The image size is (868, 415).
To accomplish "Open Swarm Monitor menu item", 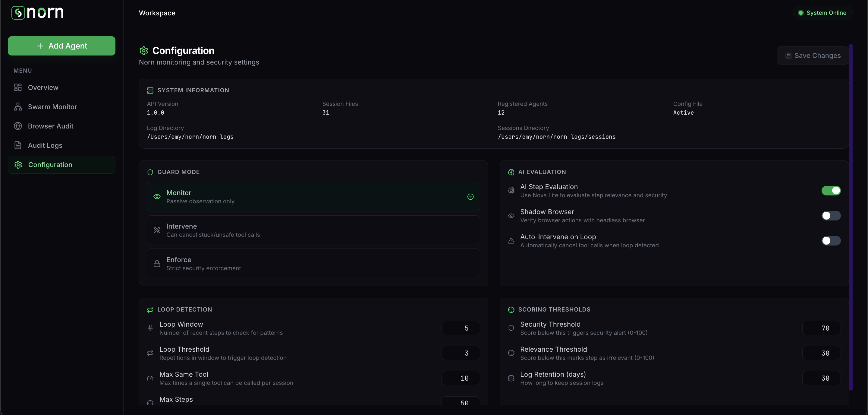I will (52, 106).
